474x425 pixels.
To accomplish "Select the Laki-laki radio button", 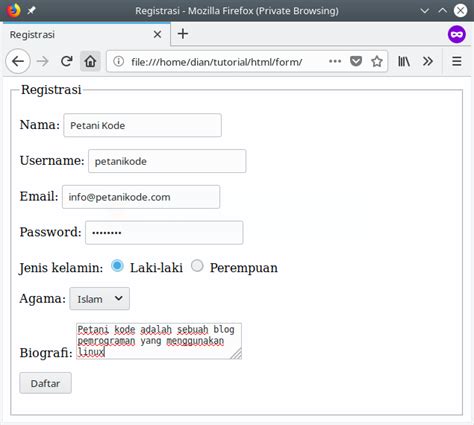I will coord(117,266).
